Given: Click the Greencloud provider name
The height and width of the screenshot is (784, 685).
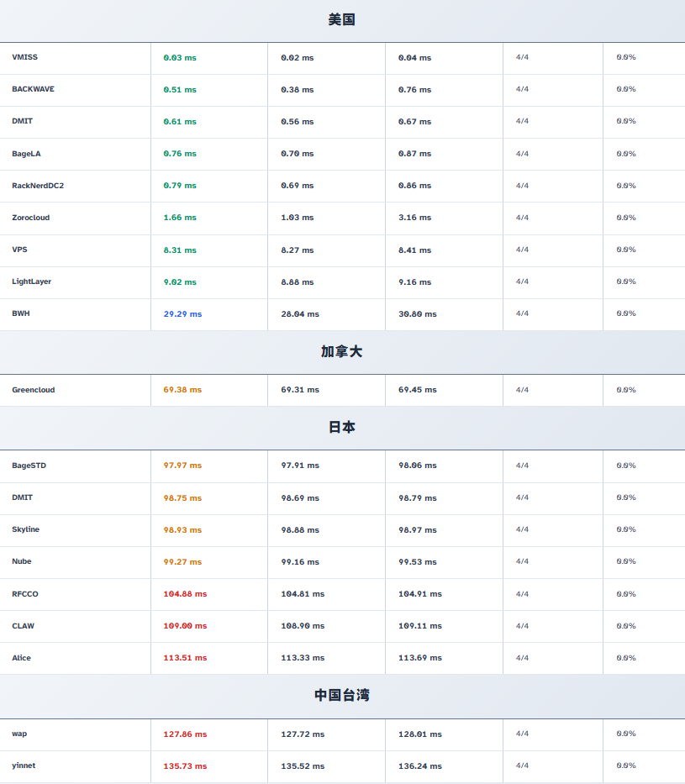Looking at the screenshot, I should 33,390.
